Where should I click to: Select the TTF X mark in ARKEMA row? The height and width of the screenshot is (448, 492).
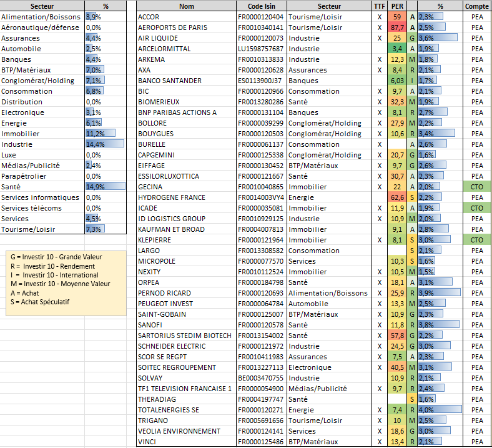pyautogui.click(x=380, y=59)
